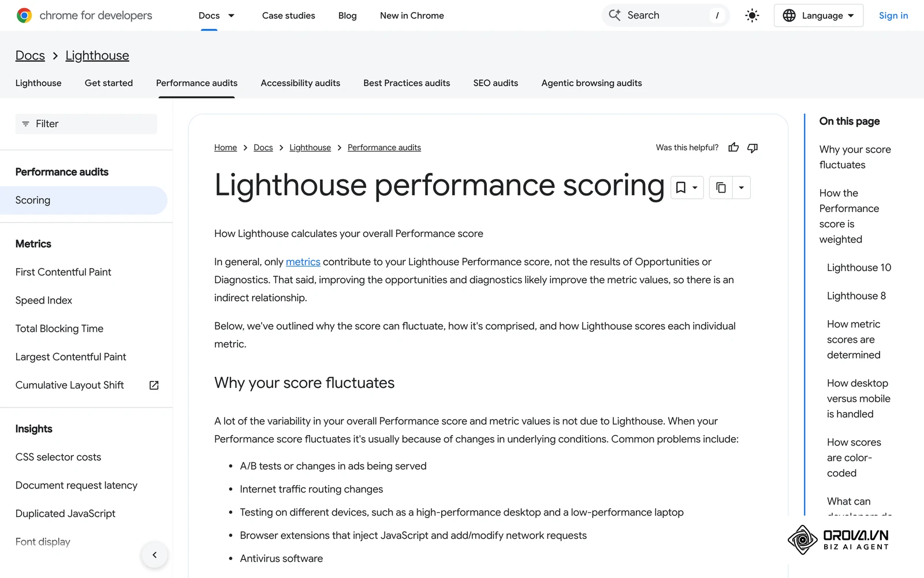Screen dimensions: 924x578
Task: Switch to Best Practices audits tab
Action: (407, 83)
